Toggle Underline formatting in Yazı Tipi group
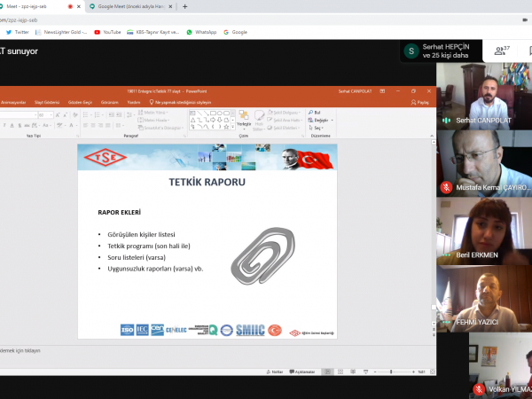 click(12, 125)
